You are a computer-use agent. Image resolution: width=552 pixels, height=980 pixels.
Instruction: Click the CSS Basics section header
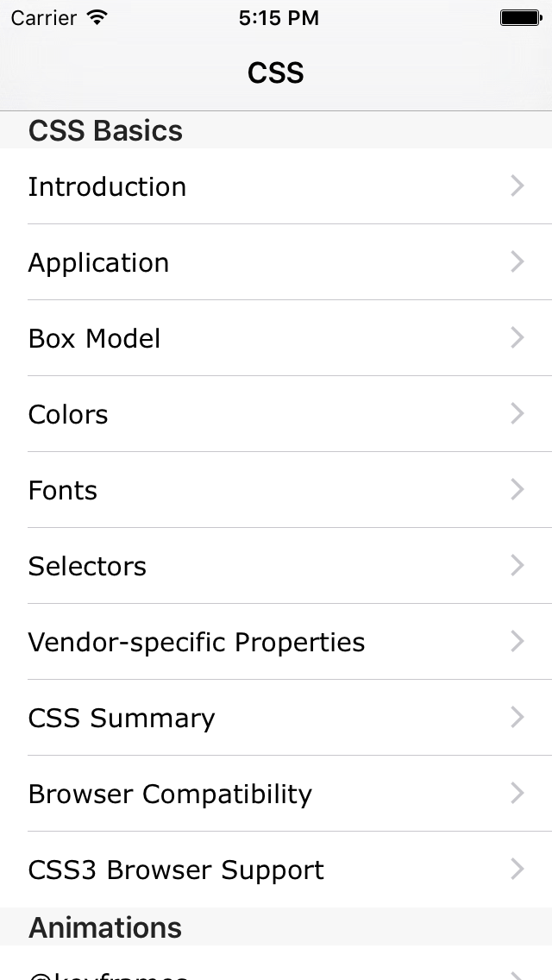(x=276, y=130)
